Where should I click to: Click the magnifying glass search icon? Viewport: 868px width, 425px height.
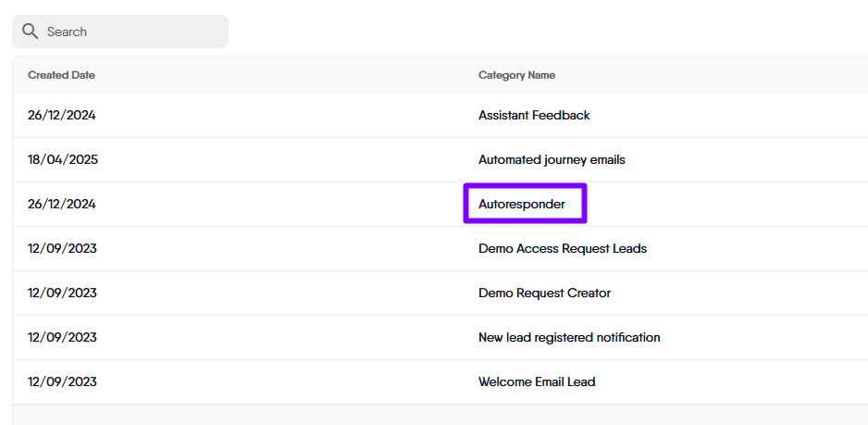(30, 31)
